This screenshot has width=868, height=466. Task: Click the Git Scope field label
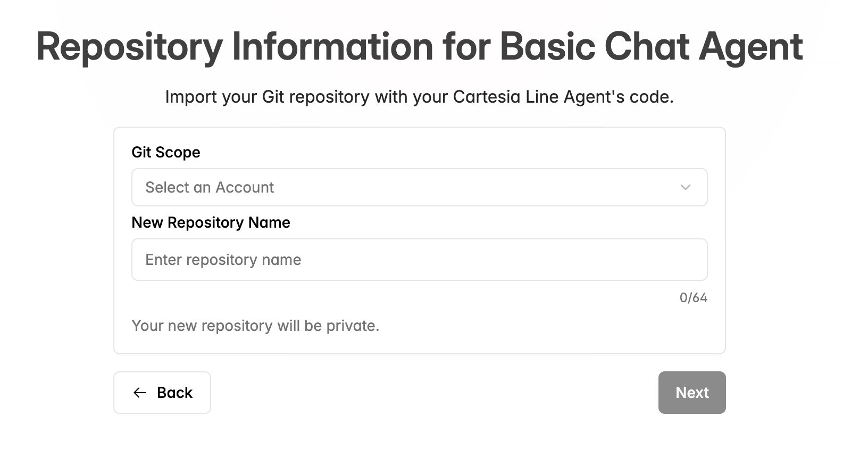[x=165, y=152]
